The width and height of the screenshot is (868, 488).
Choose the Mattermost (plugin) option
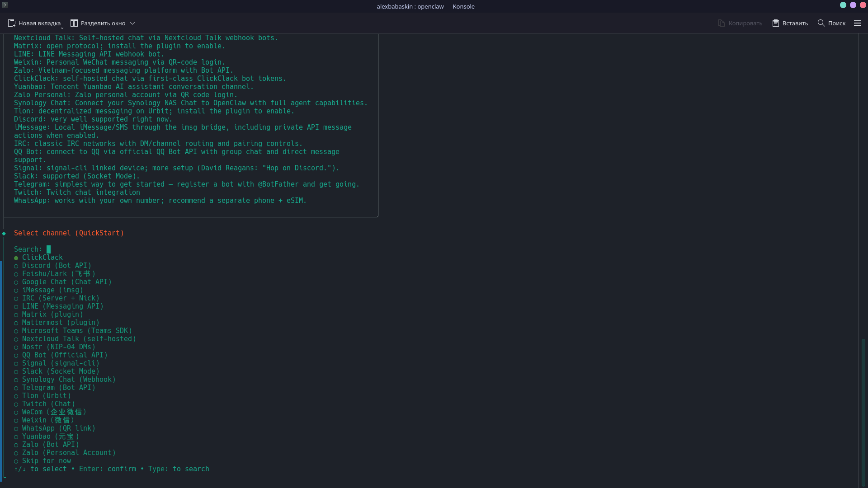tap(57, 323)
